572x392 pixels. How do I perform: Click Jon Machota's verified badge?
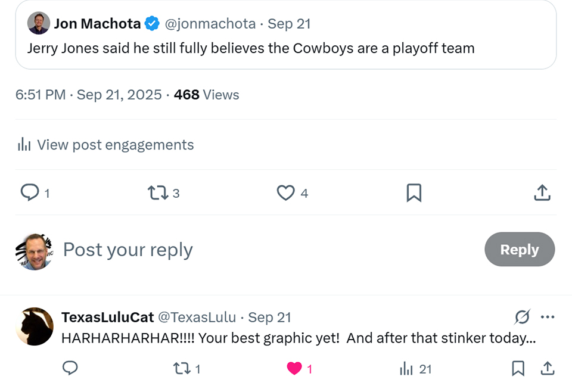click(153, 24)
